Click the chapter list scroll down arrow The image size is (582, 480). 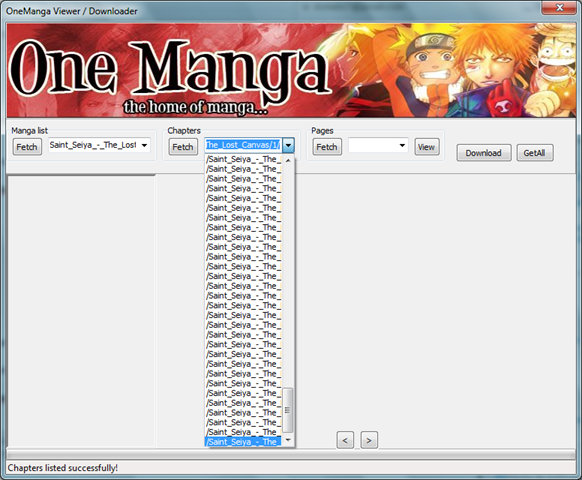288,440
